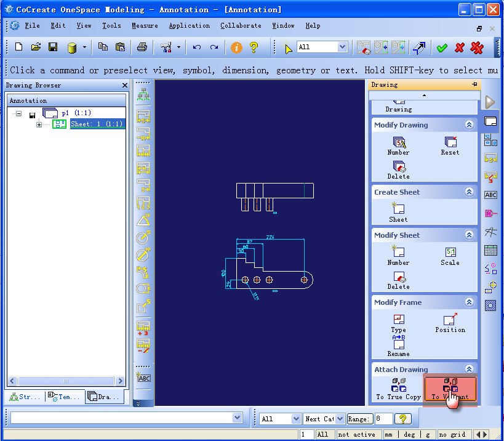Screen dimensions: 504x441
Task: Switch to the Tem... browser tab
Action: pyautogui.click(x=64, y=397)
